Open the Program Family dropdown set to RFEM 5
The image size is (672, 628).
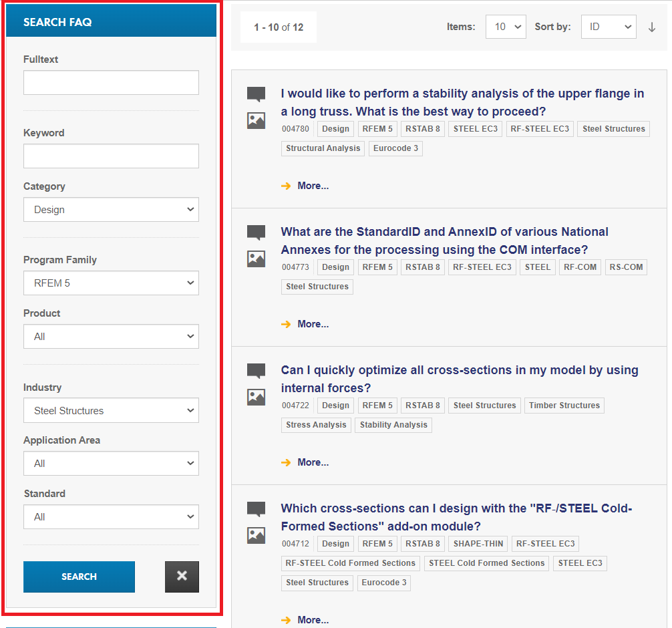point(111,283)
